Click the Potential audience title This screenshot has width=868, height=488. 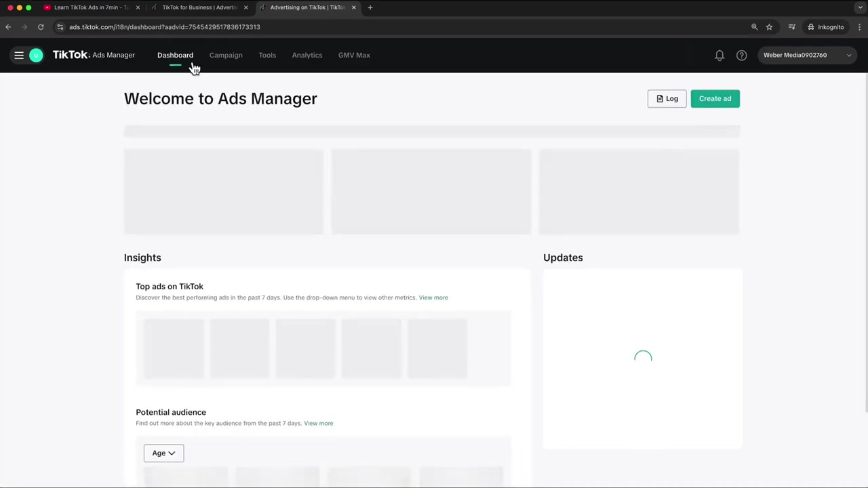click(x=171, y=412)
